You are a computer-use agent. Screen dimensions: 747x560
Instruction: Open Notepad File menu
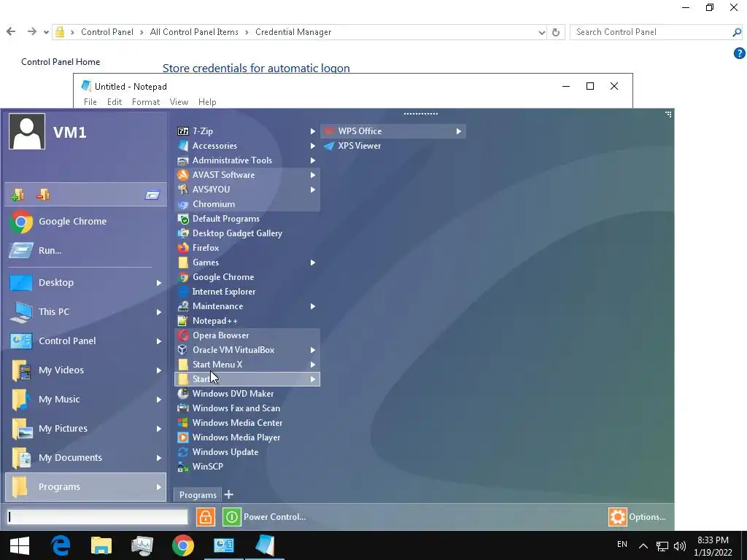tap(90, 102)
